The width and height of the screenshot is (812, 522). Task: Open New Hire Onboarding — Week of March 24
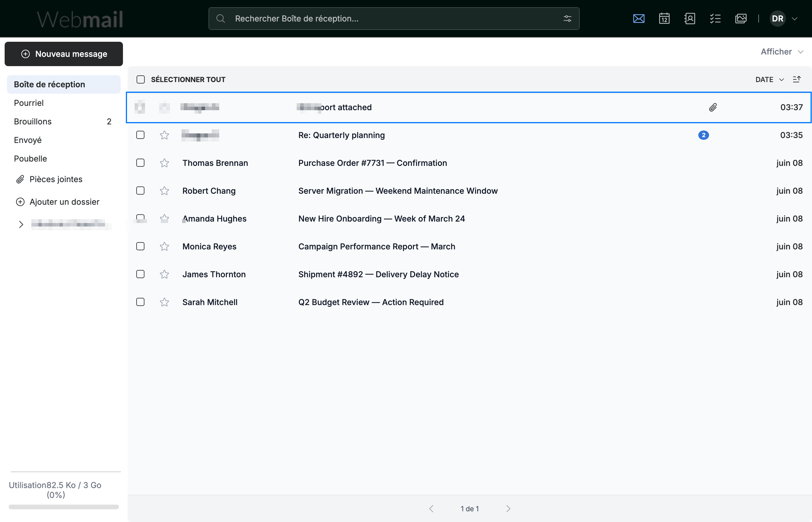coord(381,219)
